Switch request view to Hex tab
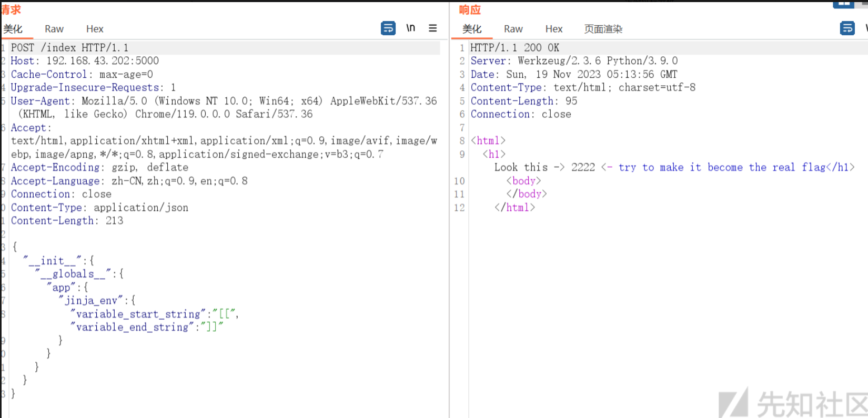The width and height of the screenshot is (868, 418). (95, 29)
